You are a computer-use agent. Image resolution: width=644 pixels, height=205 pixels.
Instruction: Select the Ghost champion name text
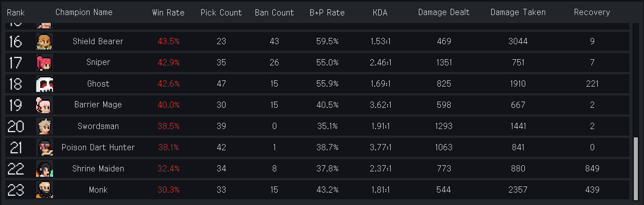click(x=98, y=84)
